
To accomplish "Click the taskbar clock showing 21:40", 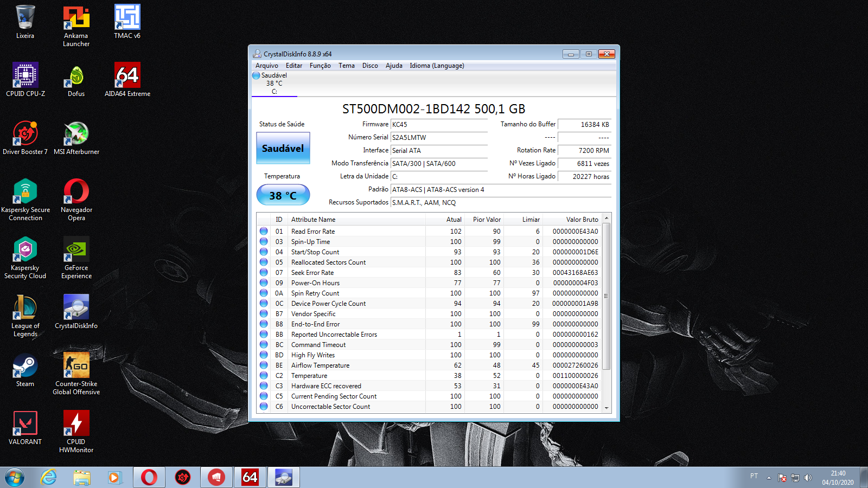I will coord(838,478).
